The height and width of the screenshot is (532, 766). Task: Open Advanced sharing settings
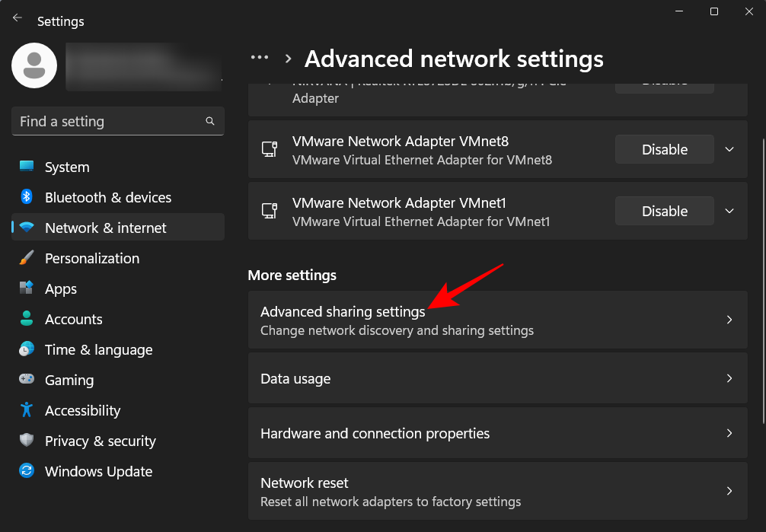(x=497, y=320)
